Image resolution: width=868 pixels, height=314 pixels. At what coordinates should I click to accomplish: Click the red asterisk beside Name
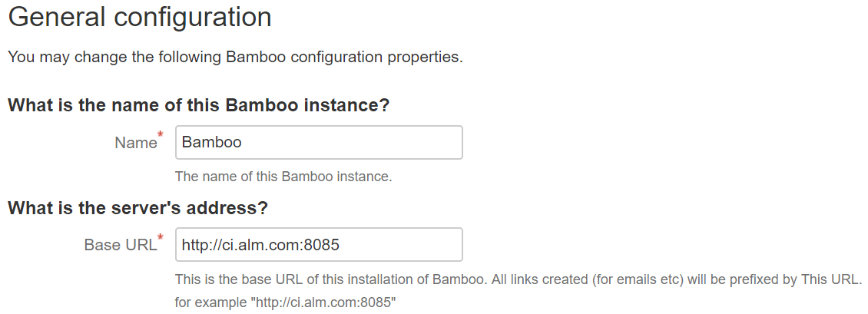(x=161, y=135)
